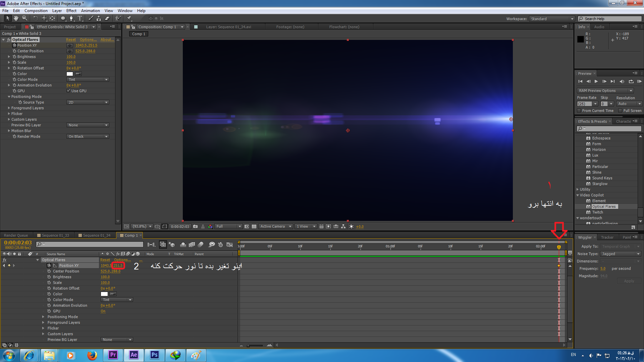This screenshot has width=644, height=362.
Task: Select the Optical Flares effect icon
Action: point(589,206)
